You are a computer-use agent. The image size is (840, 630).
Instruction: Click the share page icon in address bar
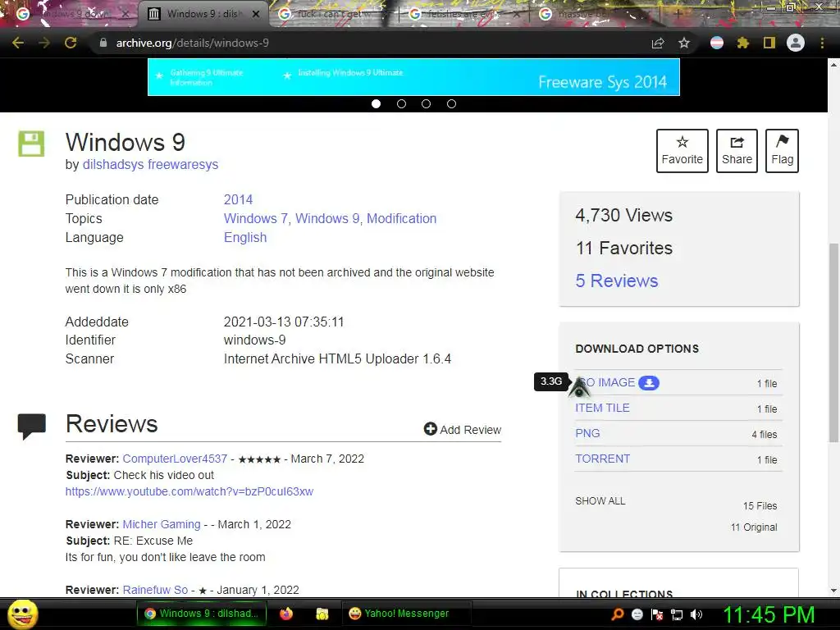(658, 43)
